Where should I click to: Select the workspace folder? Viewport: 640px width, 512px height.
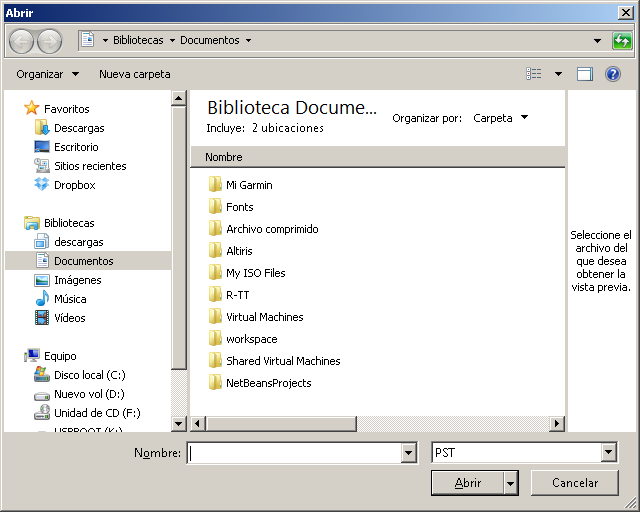[243, 339]
